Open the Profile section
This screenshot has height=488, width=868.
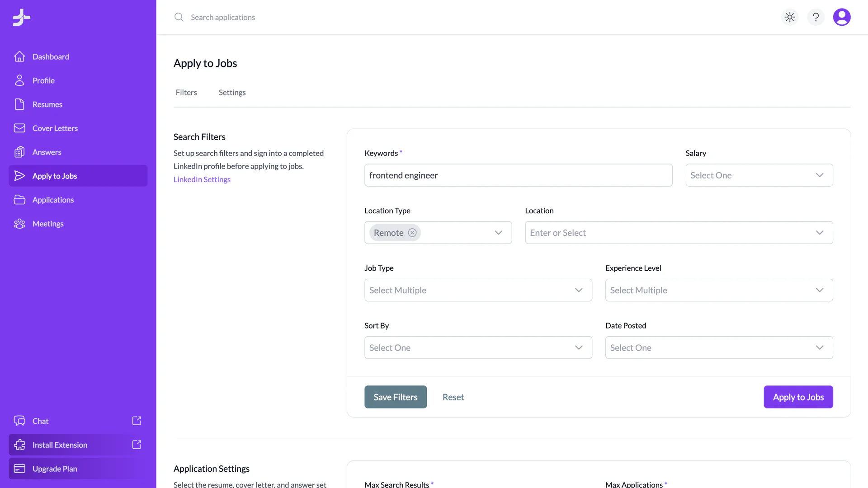pyautogui.click(x=43, y=80)
